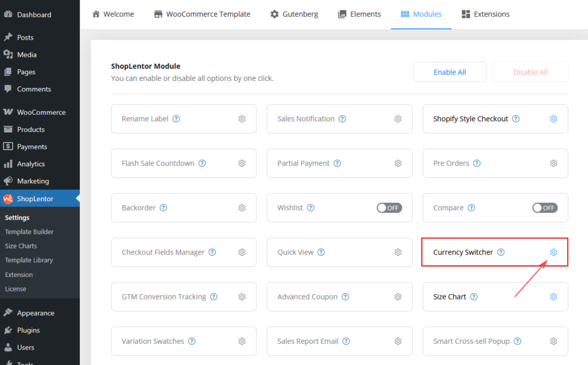
Task: Click the Enable All button
Action: pos(450,72)
